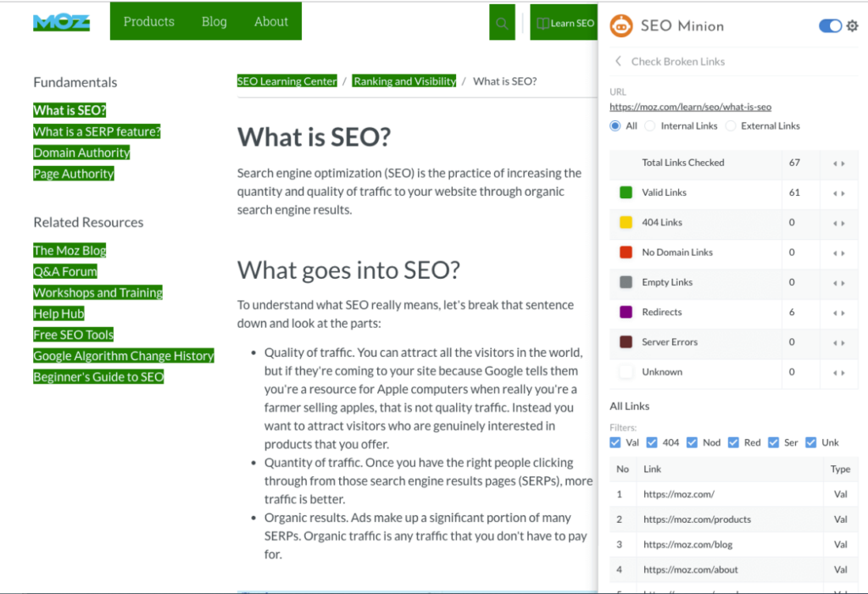Disable the SEO Minion extension toggle

(x=828, y=26)
